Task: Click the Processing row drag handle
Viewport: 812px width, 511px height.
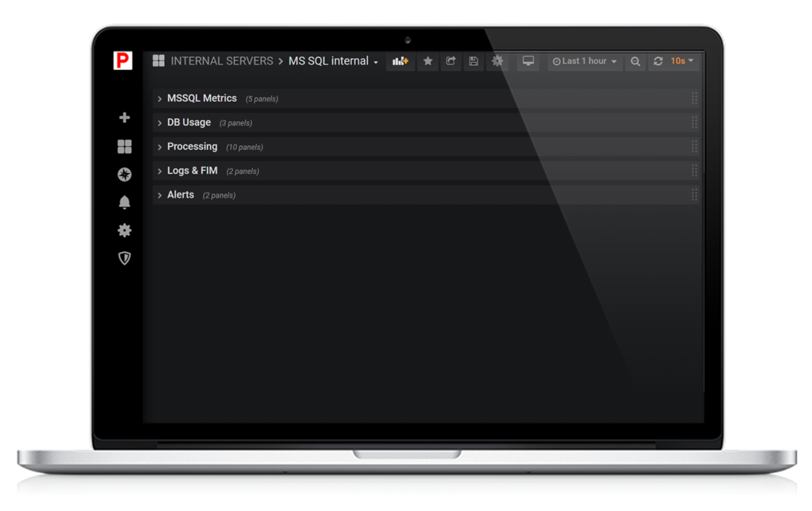Action: pos(694,147)
